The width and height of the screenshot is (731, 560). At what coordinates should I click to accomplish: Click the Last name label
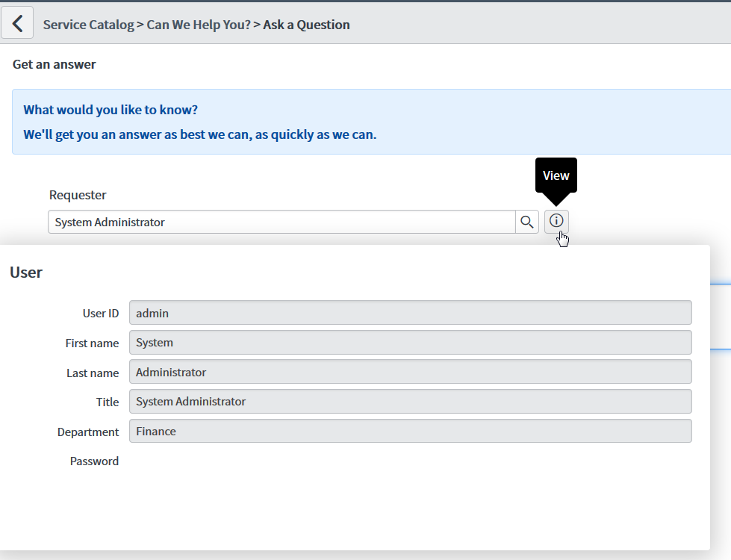pos(93,373)
